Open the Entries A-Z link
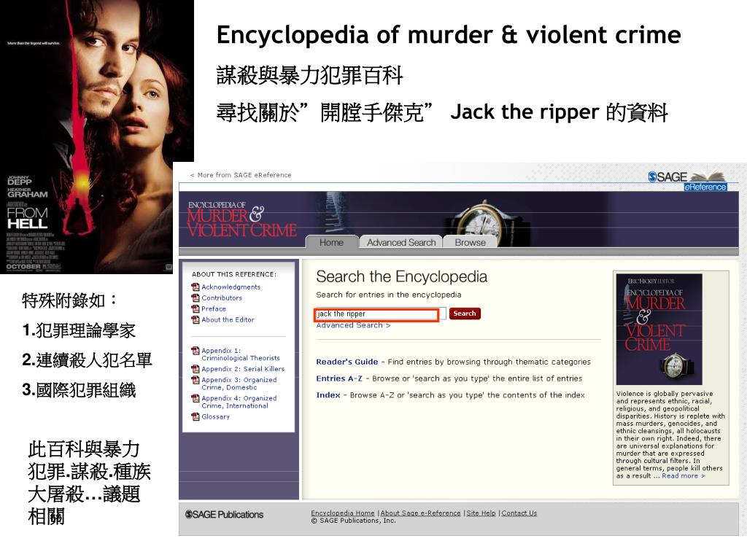The height and width of the screenshot is (560, 747). 339,378
